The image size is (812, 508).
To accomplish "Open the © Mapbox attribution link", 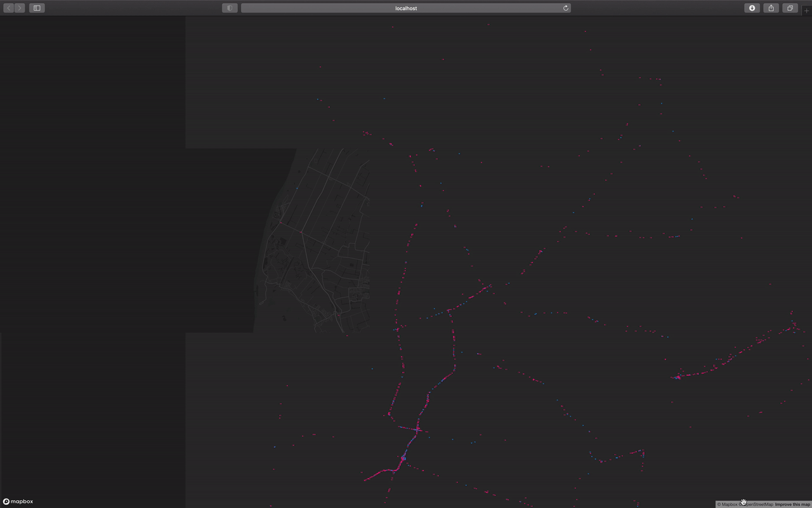I will [x=728, y=504].
